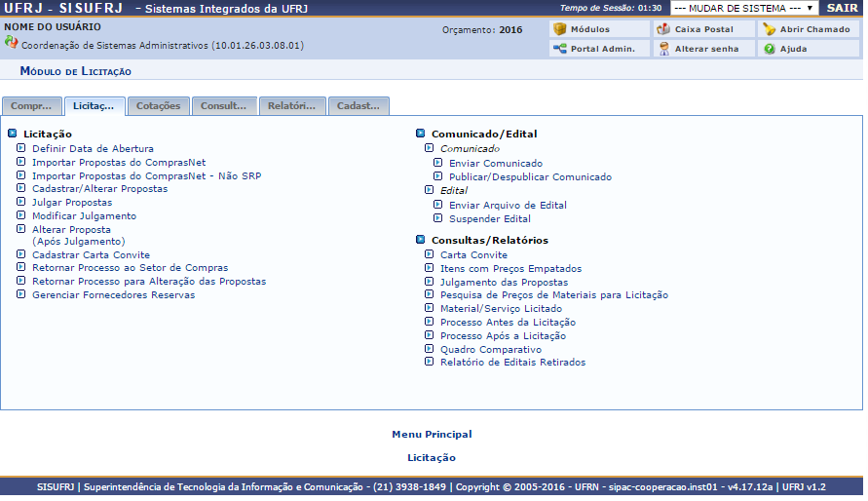Select the Licitaç... tab
868x501 pixels.
94,105
